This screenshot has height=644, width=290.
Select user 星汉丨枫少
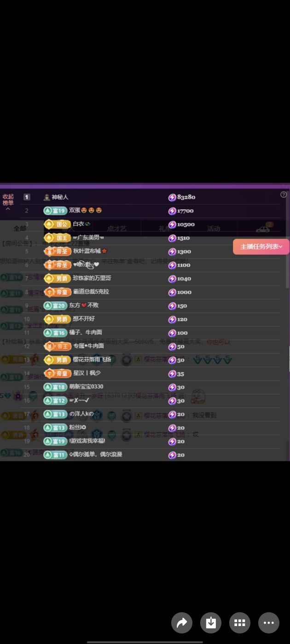click(x=87, y=373)
